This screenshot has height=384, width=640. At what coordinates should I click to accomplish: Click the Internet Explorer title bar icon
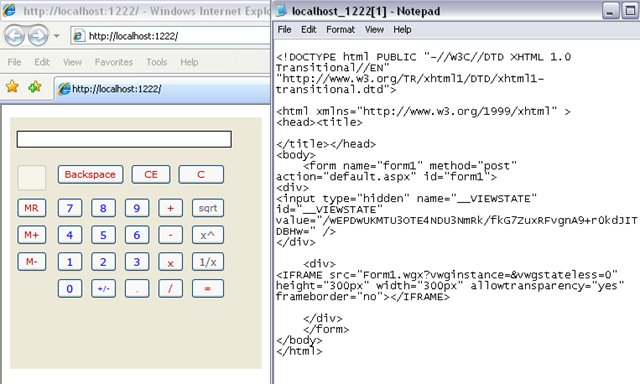pos(10,10)
